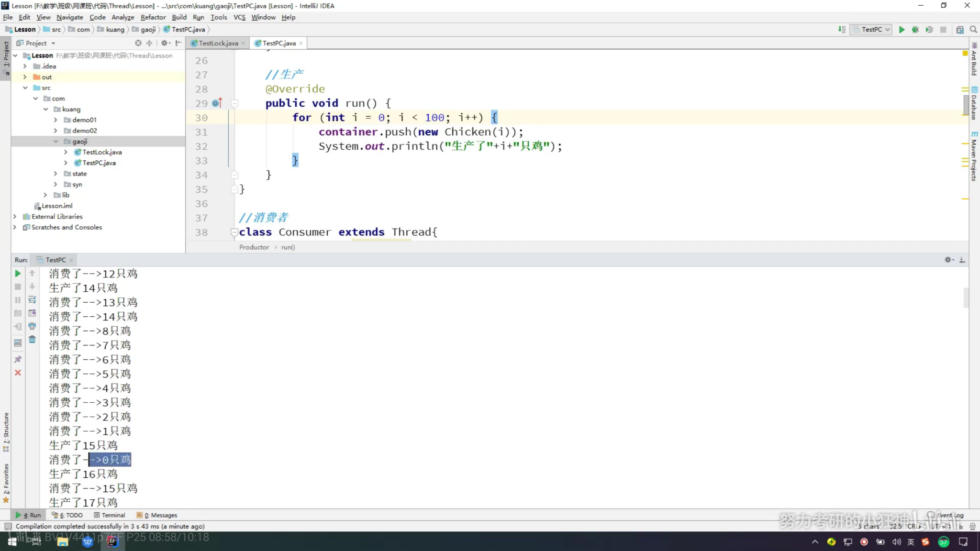Open the Maven Projects side panel
Screen dimensions: 980x551
pos(974,156)
